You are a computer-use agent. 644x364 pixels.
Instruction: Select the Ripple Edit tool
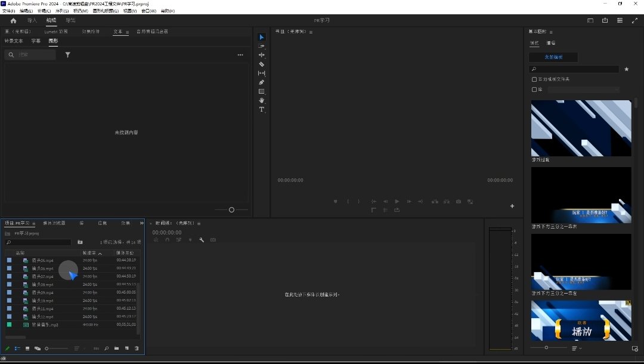(261, 55)
